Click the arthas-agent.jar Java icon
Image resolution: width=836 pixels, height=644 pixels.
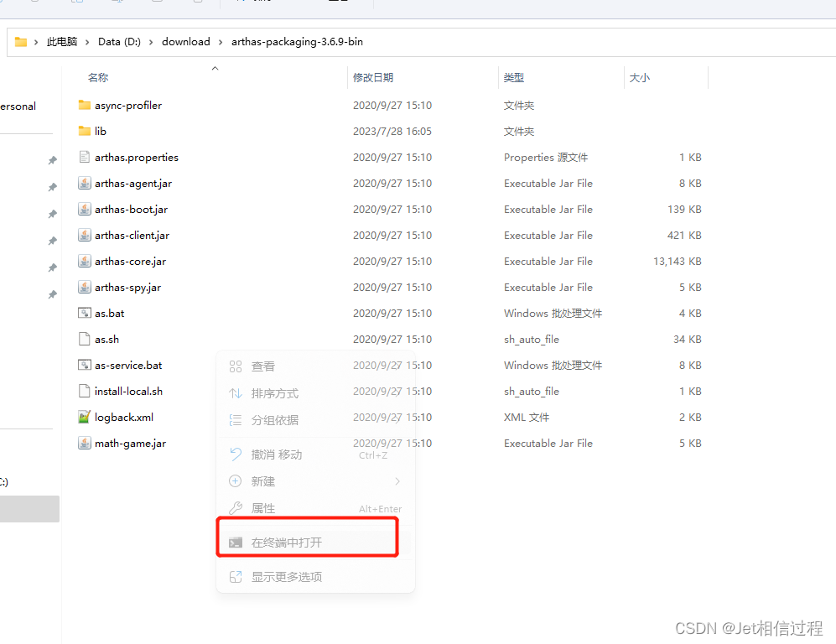[x=84, y=183]
